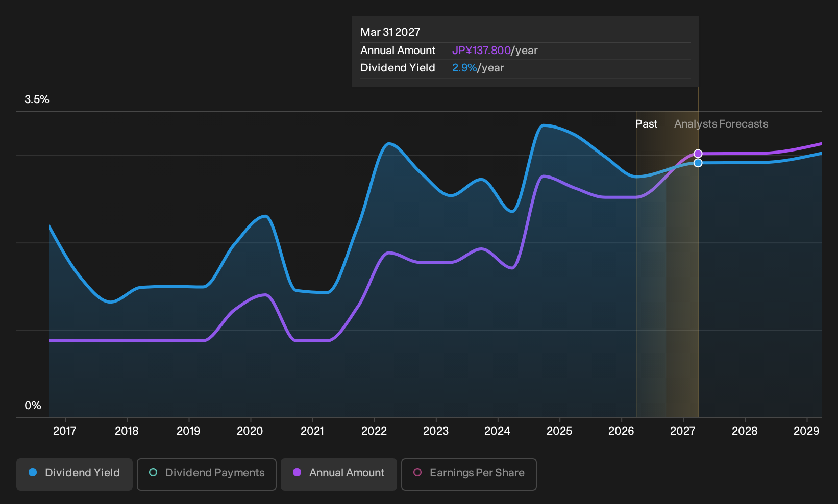Click the Analysts Forecasts label

[721, 124]
